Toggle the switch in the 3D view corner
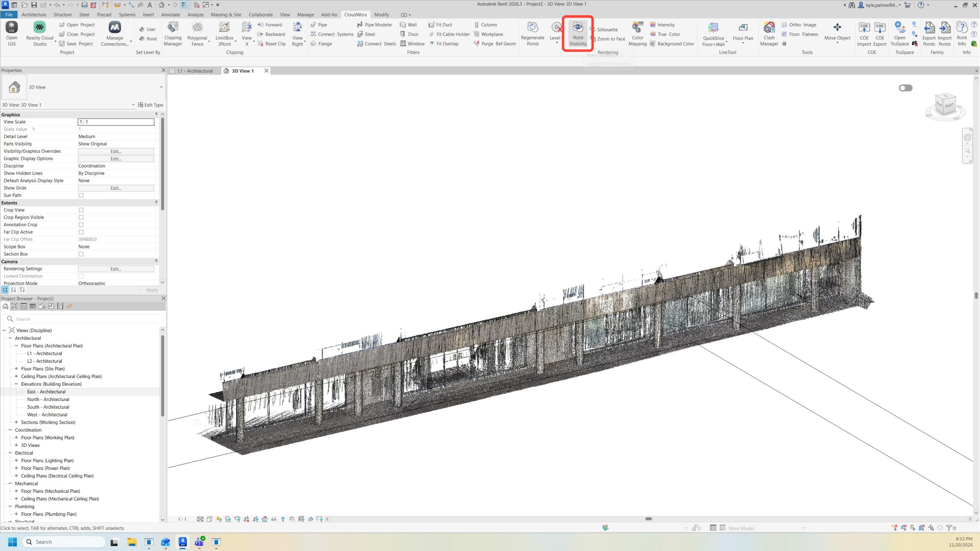980x551 pixels. click(x=905, y=88)
